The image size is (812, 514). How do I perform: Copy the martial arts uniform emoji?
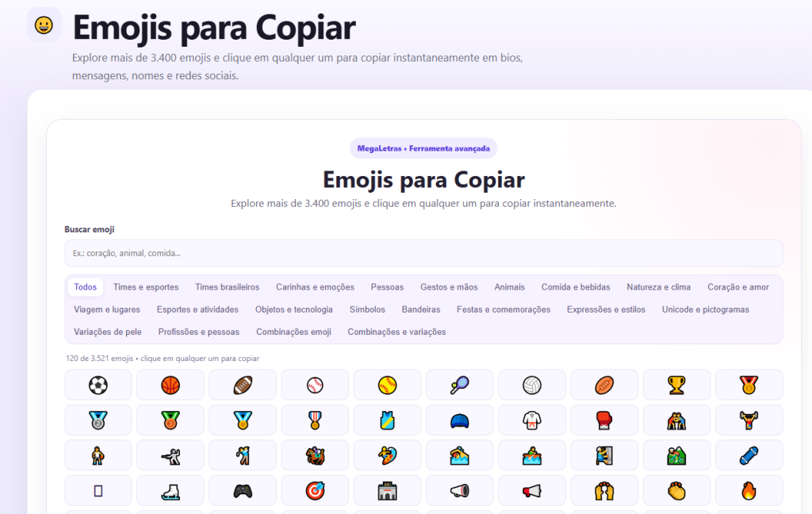[532, 420]
